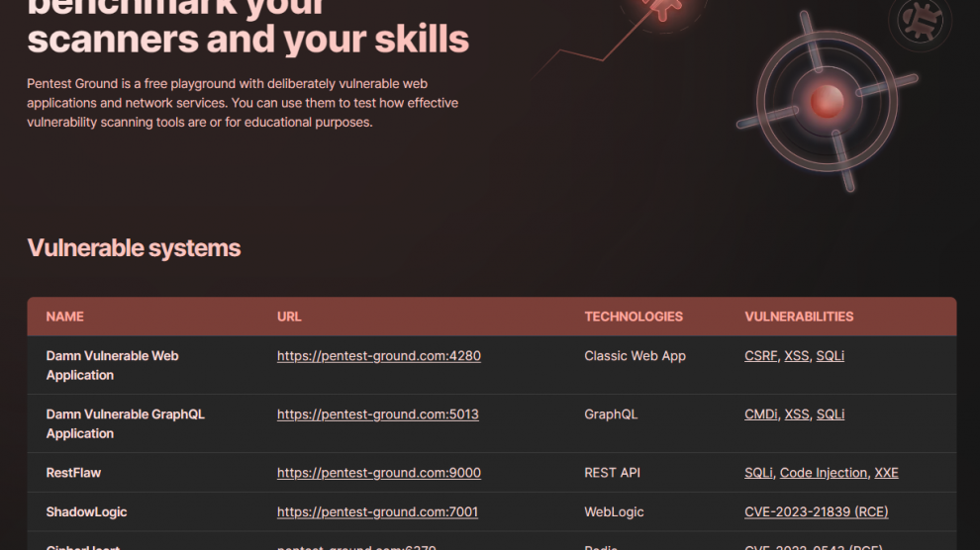Click the ShadowLogic name cell
980x550 pixels.
coord(86,512)
